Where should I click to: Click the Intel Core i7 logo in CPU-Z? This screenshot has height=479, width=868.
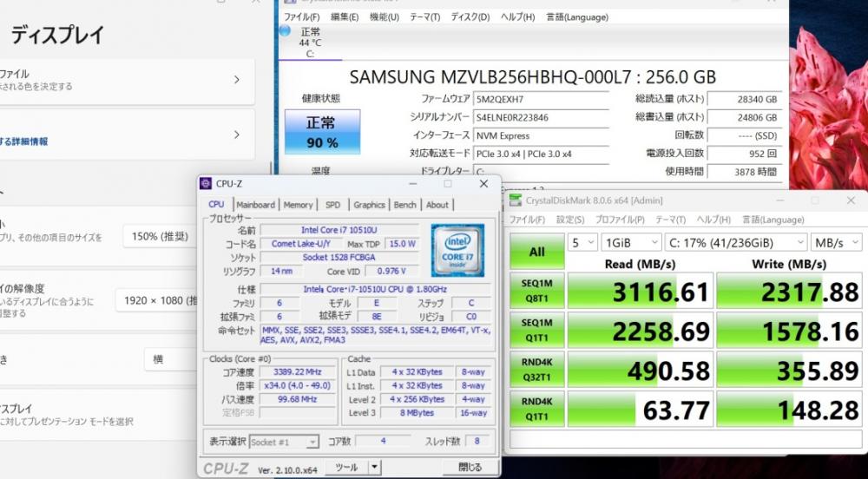click(x=457, y=251)
